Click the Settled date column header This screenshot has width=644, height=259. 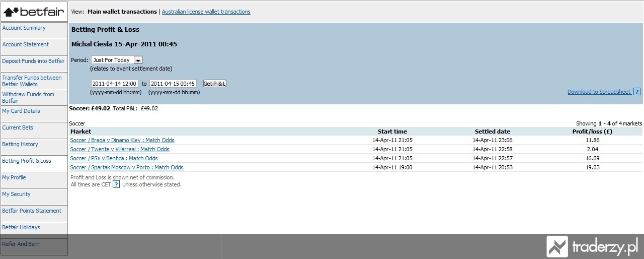tap(493, 132)
